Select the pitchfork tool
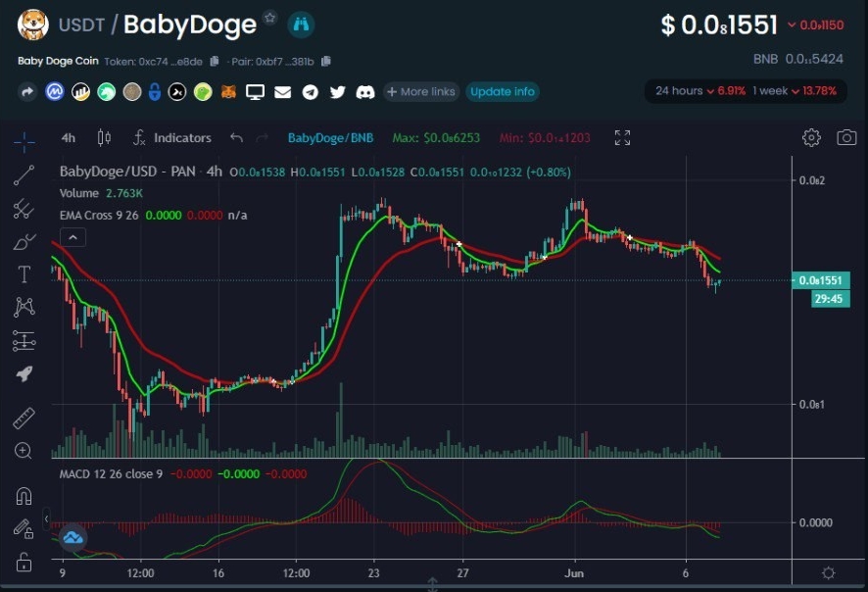This screenshot has height=592, width=868. [x=24, y=209]
